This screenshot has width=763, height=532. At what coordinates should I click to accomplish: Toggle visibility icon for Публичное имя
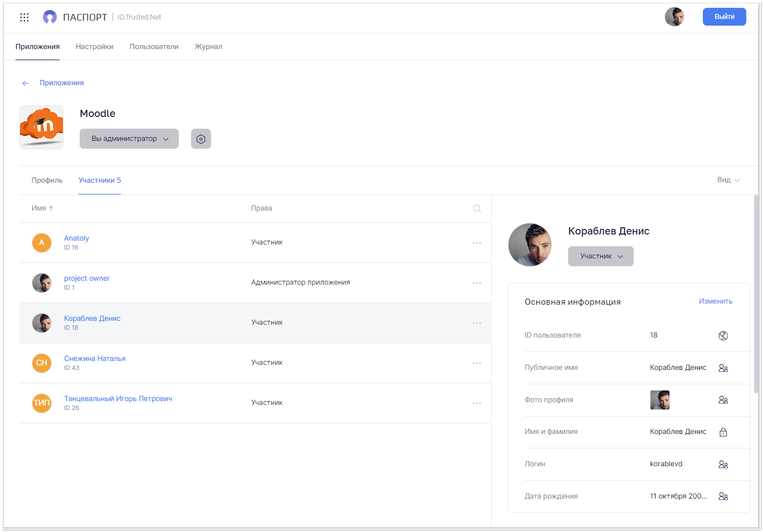click(x=723, y=368)
